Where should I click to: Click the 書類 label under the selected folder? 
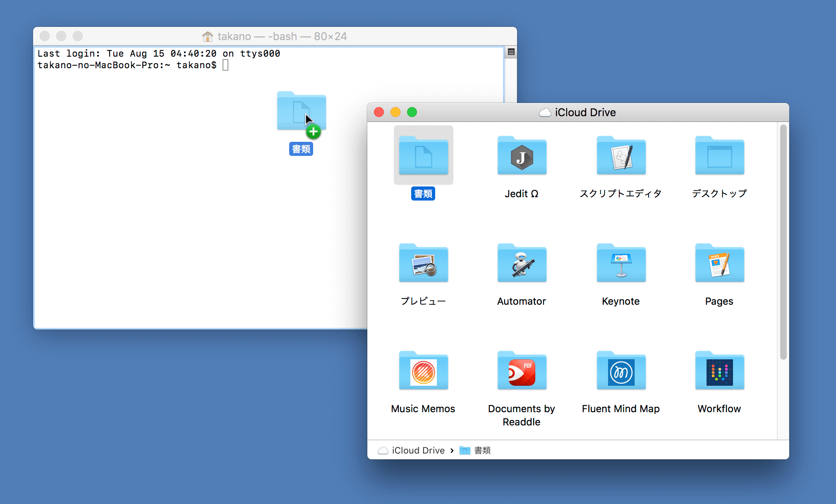(x=423, y=193)
